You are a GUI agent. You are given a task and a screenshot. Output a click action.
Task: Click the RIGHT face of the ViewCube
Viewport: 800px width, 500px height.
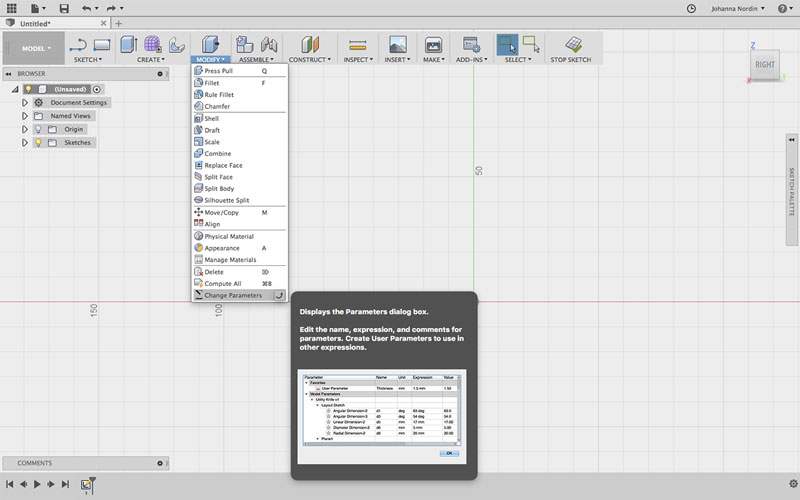pyautogui.click(x=765, y=65)
